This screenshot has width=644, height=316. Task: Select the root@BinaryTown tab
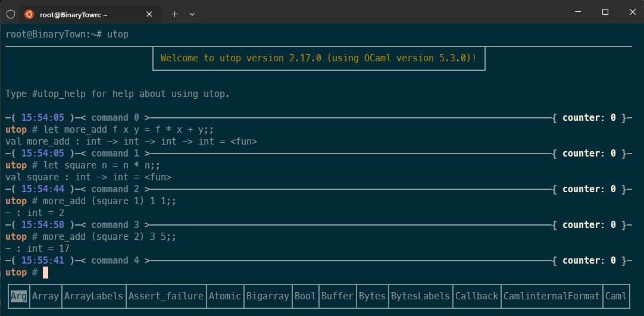89,14
